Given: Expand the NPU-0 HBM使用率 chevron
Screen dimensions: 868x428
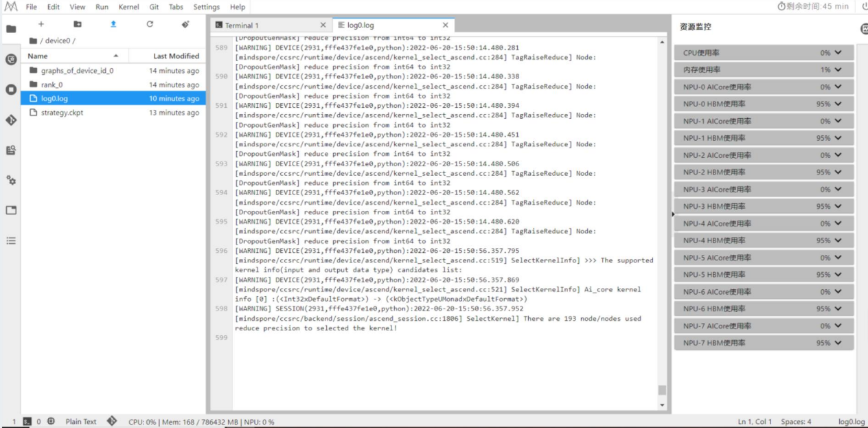Looking at the screenshot, I should click(x=838, y=104).
